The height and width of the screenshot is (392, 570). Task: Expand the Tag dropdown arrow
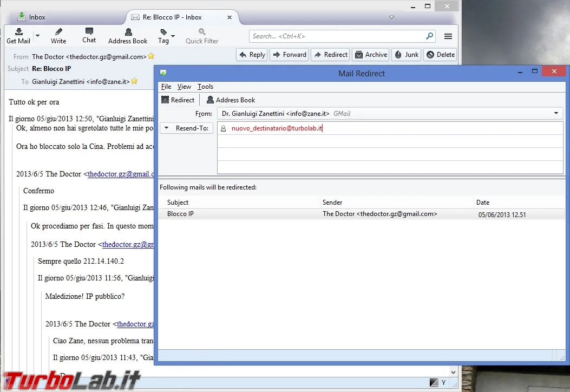[x=173, y=36]
